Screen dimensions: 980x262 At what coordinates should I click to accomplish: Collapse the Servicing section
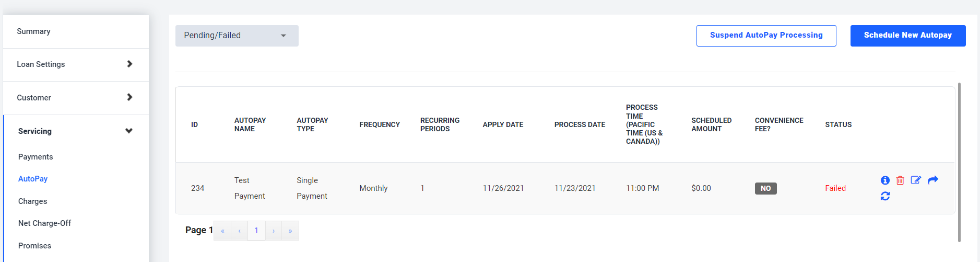click(76, 131)
